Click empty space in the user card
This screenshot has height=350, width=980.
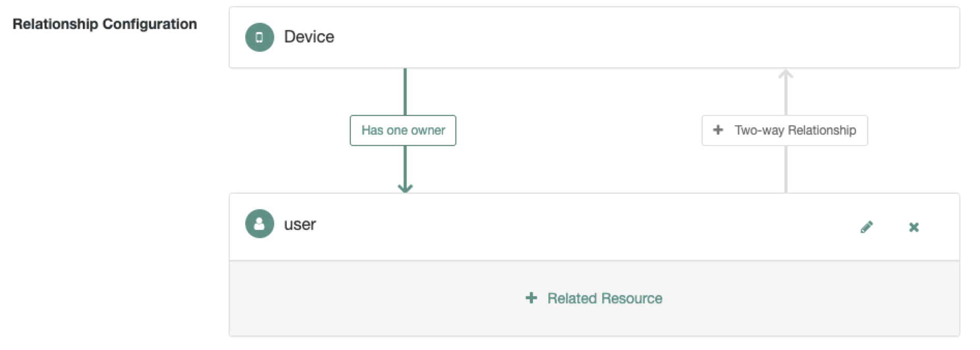[569, 227]
